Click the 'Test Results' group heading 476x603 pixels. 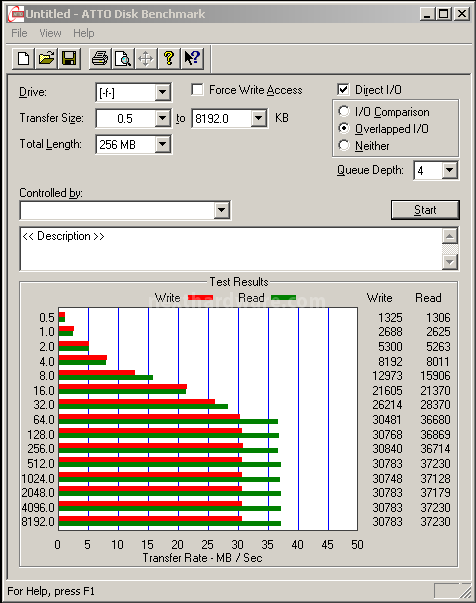pos(239,282)
